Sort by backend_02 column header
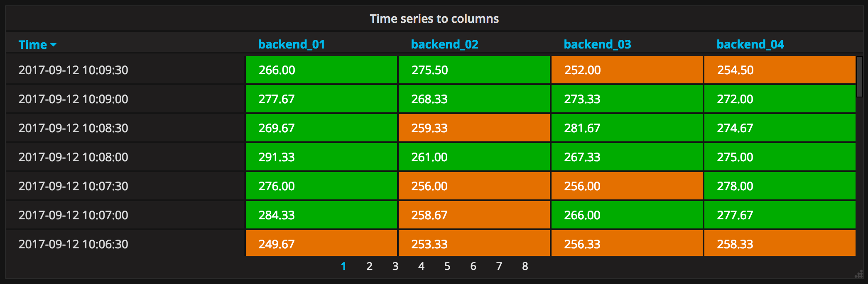The width and height of the screenshot is (868, 284). tap(444, 44)
